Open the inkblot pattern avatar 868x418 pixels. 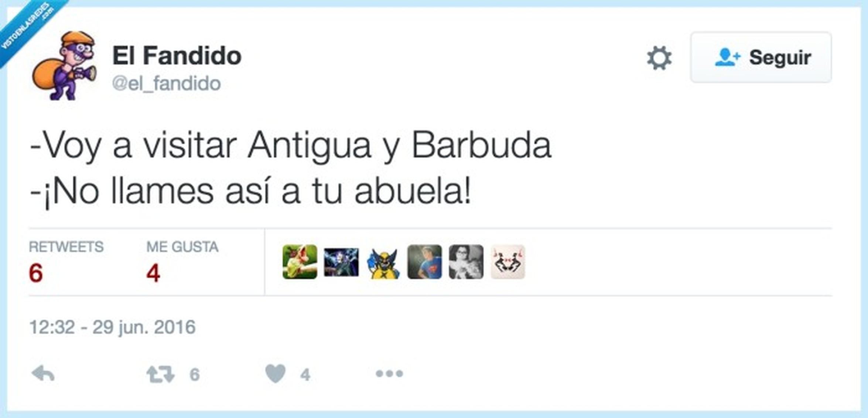508,262
